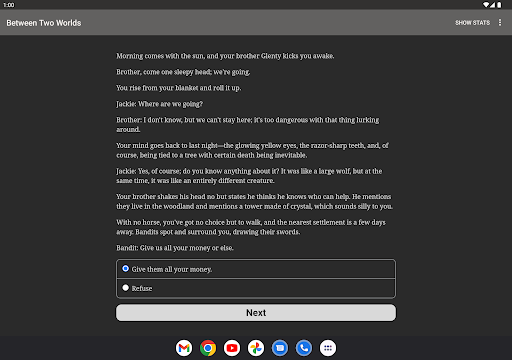Image resolution: width=512 pixels, height=360 pixels.
Task: Tap the line 'Bandit: Give us all your money or else.'
Action: pos(175,248)
